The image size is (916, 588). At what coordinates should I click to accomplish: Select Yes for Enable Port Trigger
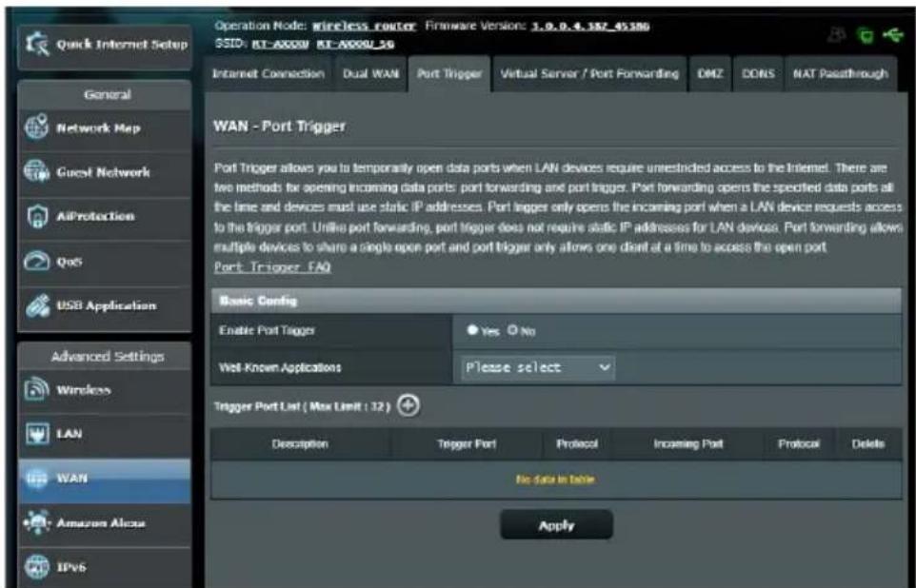(x=472, y=330)
